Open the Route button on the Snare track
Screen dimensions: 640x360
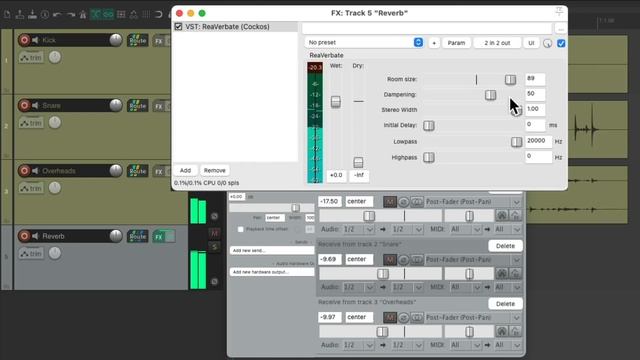138,106
